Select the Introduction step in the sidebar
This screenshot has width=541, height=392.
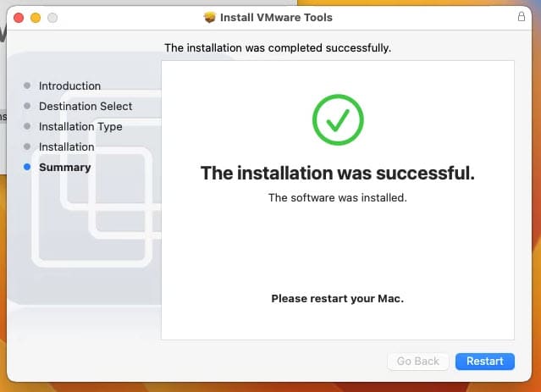point(69,86)
